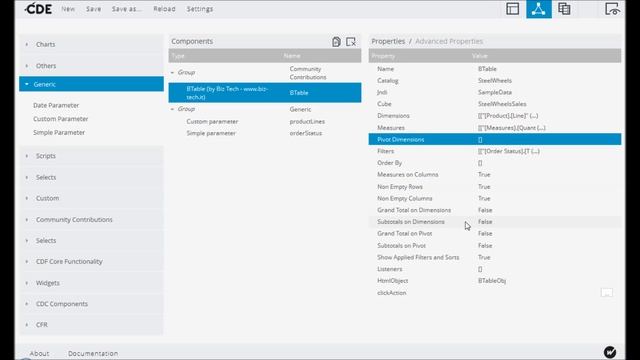Expand the CFR category
The width and height of the screenshot is (640, 360).
pos(91,324)
